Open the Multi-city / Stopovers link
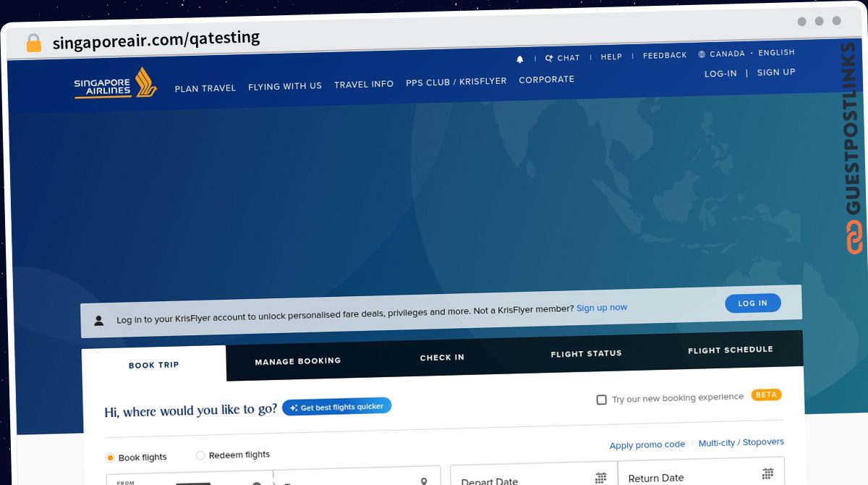The image size is (868, 485). [x=741, y=442]
